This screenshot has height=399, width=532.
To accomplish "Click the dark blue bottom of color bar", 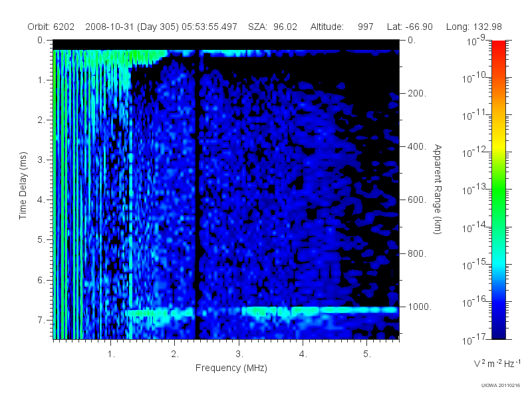I will point(498,332).
